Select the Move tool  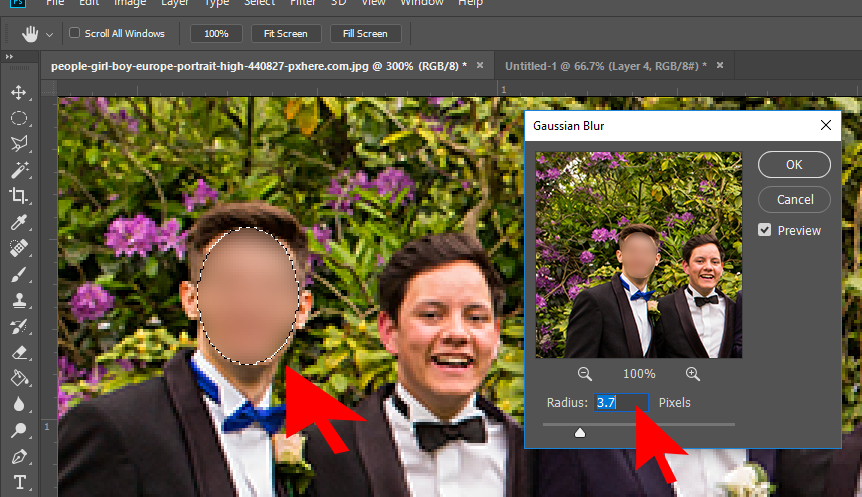point(19,92)
